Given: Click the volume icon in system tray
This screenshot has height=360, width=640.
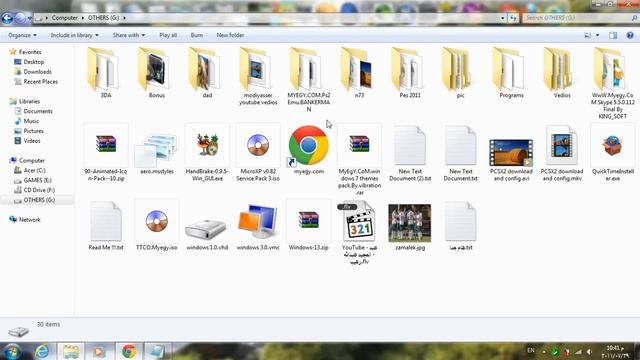Looking at the screenshot, I should (589, 351).
